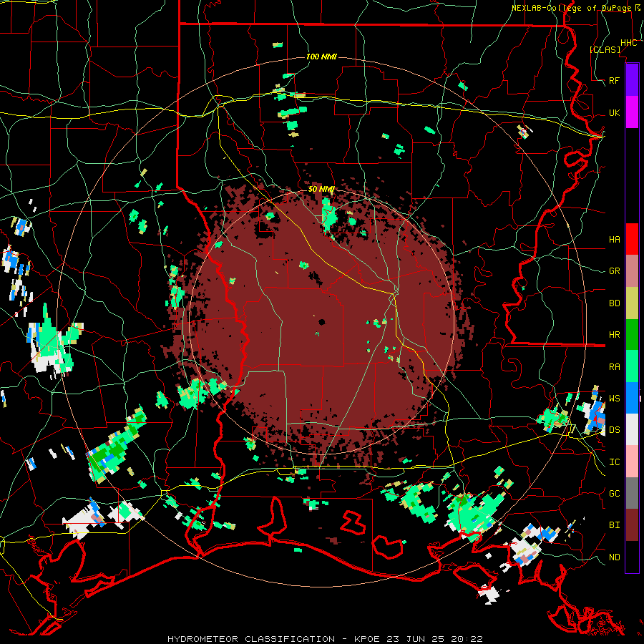This screenshot has height=644, width=644.
Task: Select the BD olive-yellow legend swatch
Action: (x=632, y=303)
